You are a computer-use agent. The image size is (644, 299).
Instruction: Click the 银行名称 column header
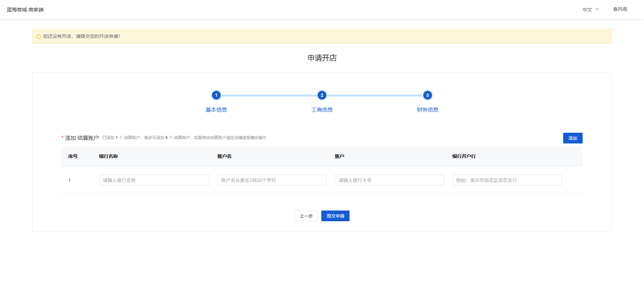click(108, 156)
